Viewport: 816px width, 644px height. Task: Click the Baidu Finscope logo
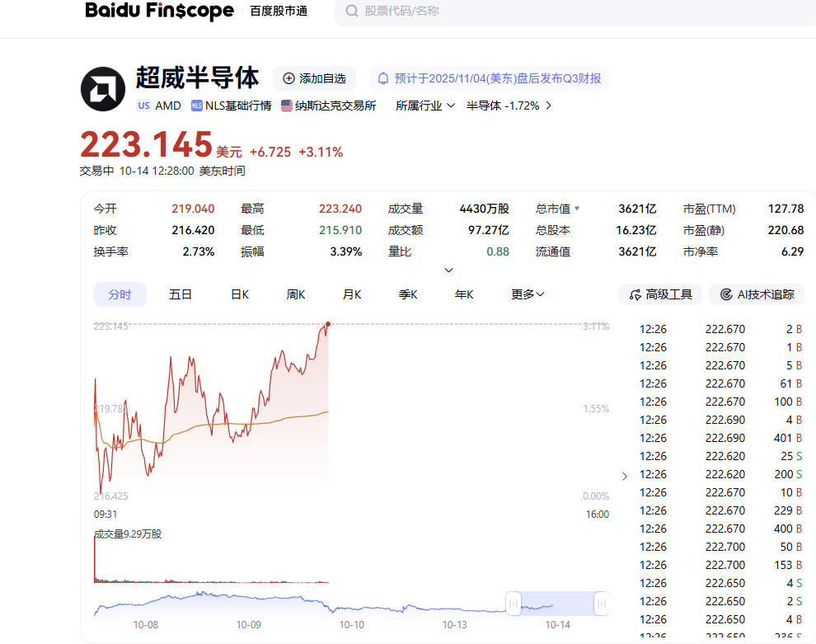pyautogui.click(x=159, y=11)
